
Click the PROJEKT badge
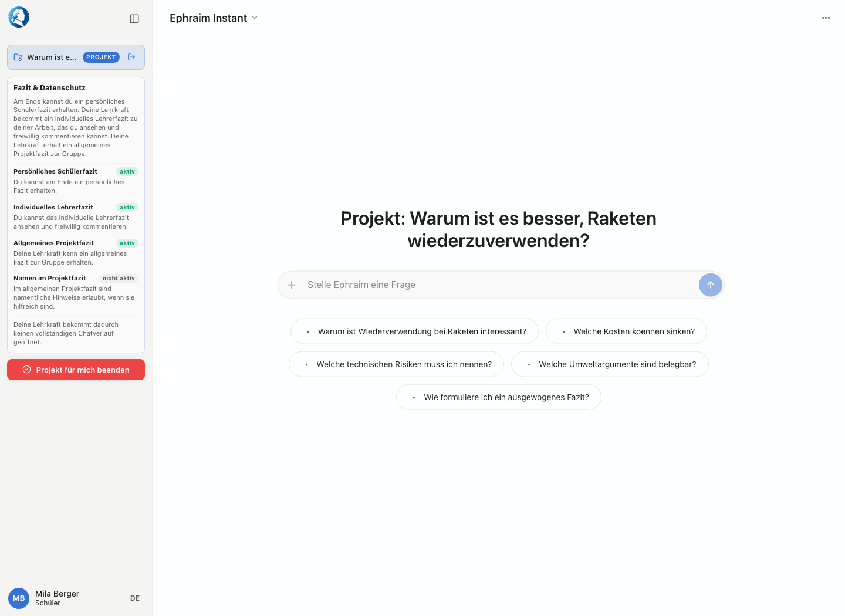tap(101, 57)
